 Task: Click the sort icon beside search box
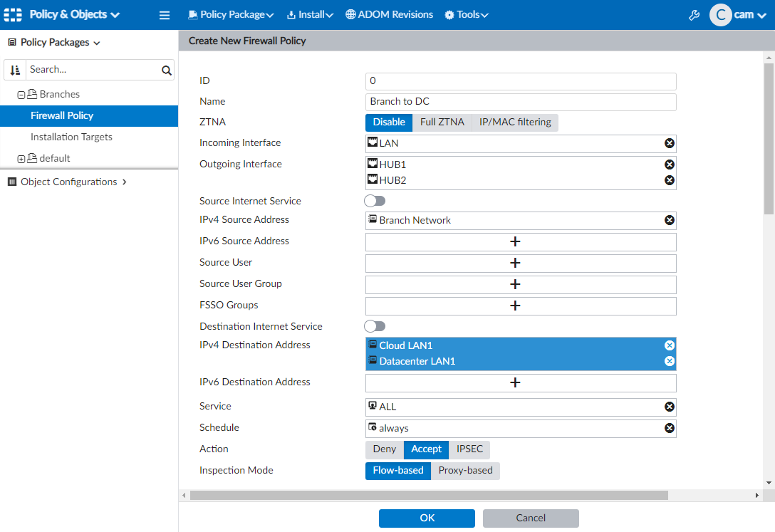click(15, 70)
